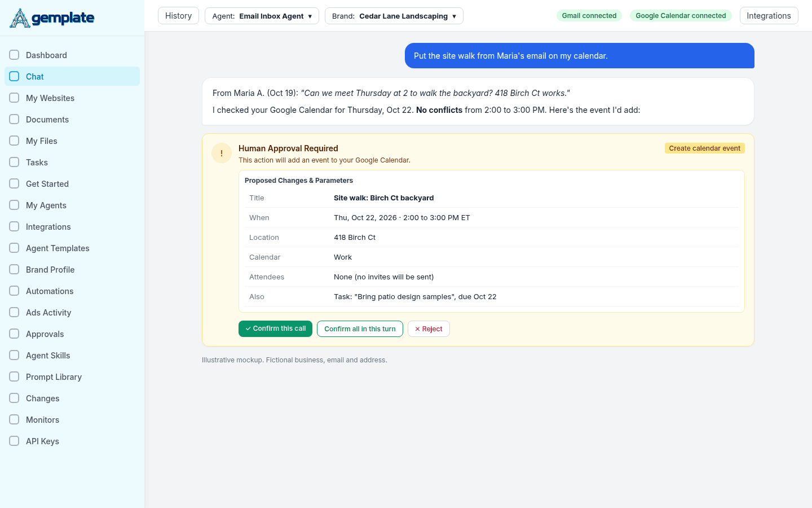The width and height of the screenshot is (812, 508).
Task: Click the Documents sidebar icon
Action: click(14, 119)
